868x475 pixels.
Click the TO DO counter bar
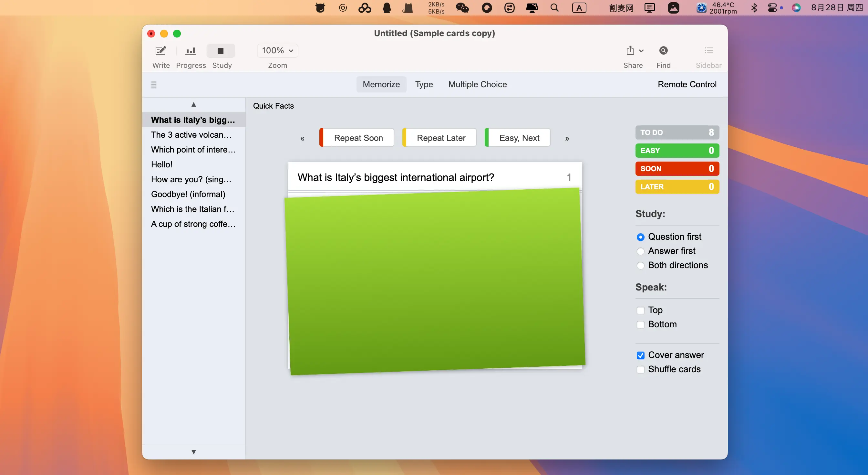coord(677,132)
